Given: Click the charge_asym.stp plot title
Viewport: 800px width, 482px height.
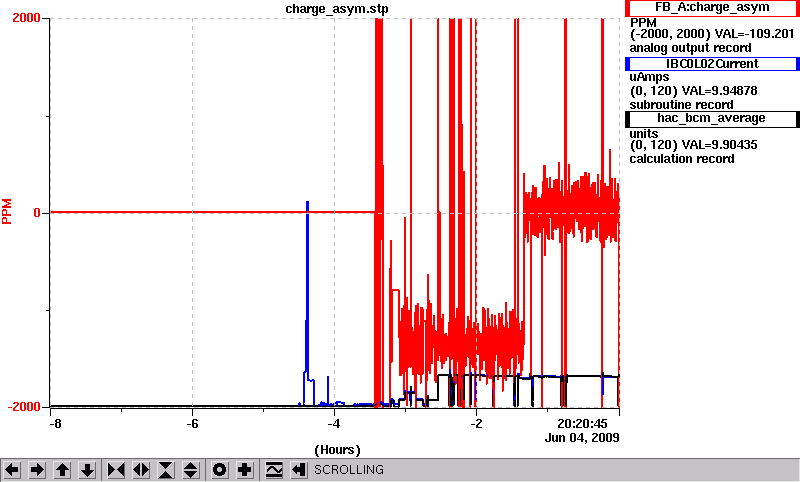Looking at the screenshot, I should (337, 9).
